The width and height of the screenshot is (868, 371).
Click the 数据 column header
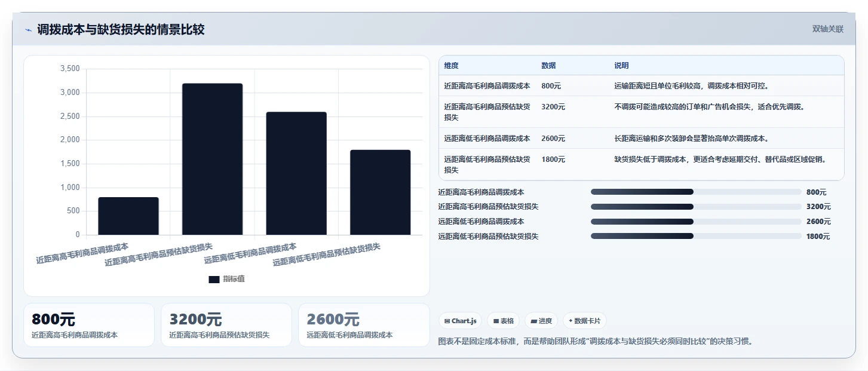548,66
